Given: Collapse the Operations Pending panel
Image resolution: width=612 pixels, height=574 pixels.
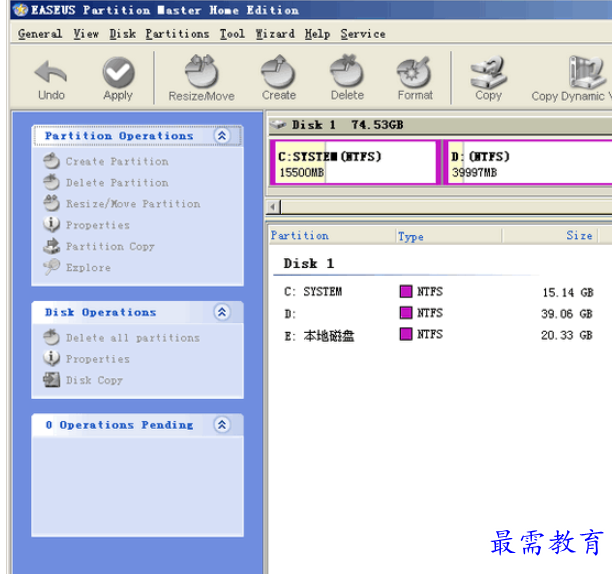Looking at the screenshot, I should pyautogui.click(x=222, y=424).
